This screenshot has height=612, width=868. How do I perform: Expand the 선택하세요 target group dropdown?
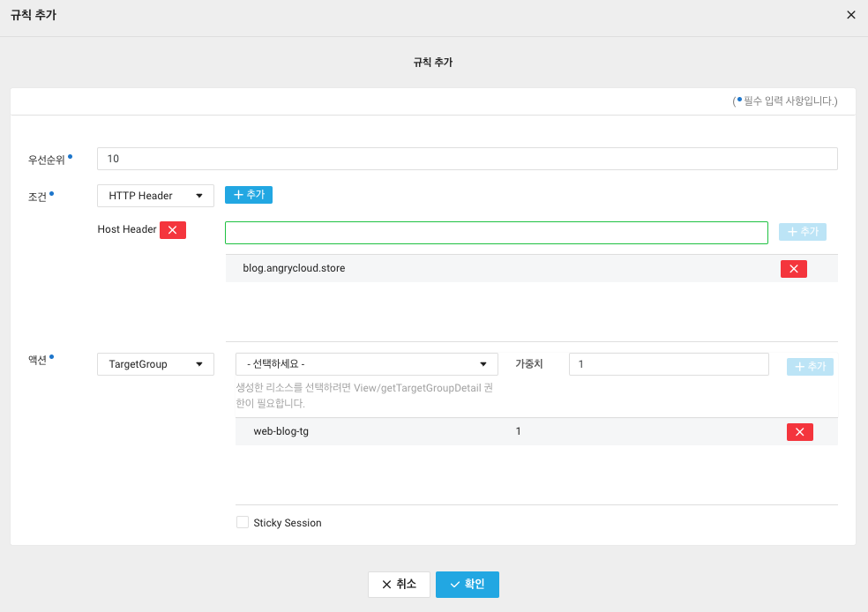tap(366, 364)
